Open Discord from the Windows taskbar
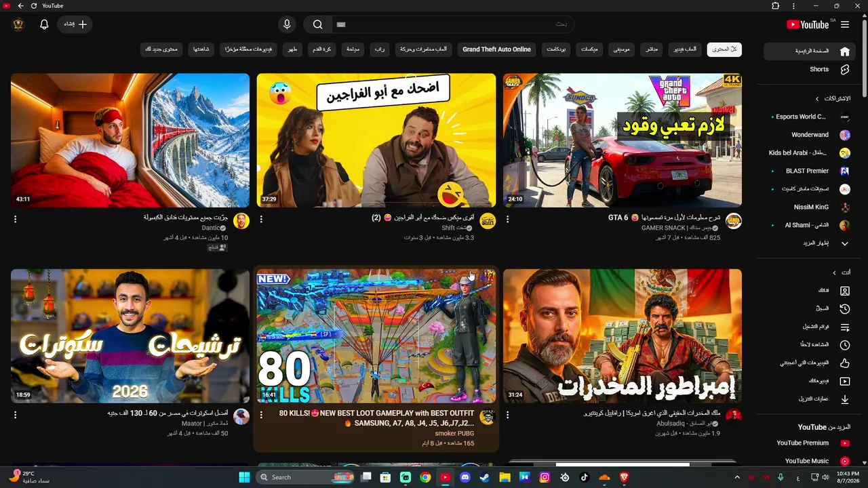Screen dimensions: 868x488 click(465, 477)
